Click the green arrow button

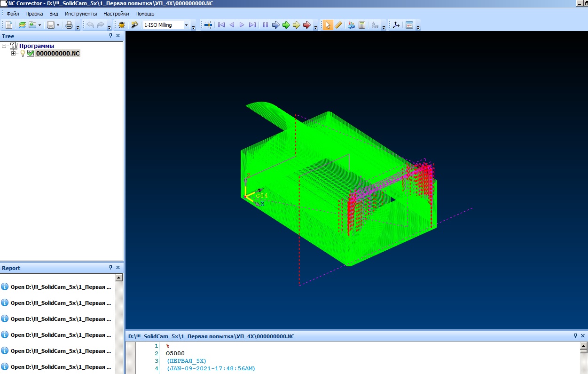click(286, 25)
